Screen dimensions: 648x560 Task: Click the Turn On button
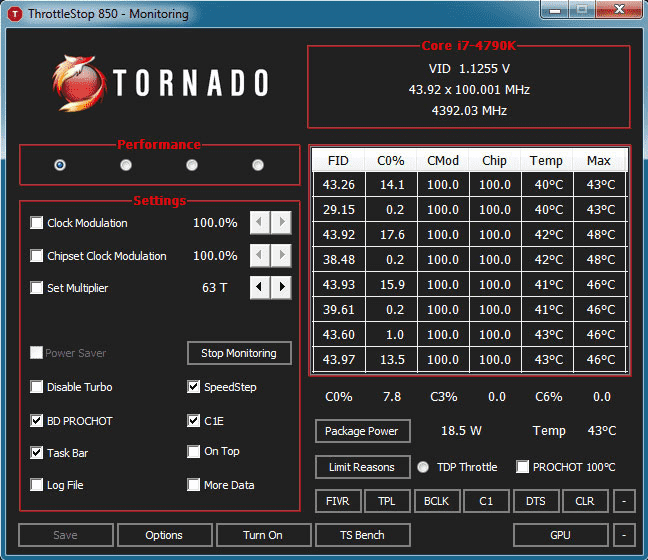[x=263, y=535]
